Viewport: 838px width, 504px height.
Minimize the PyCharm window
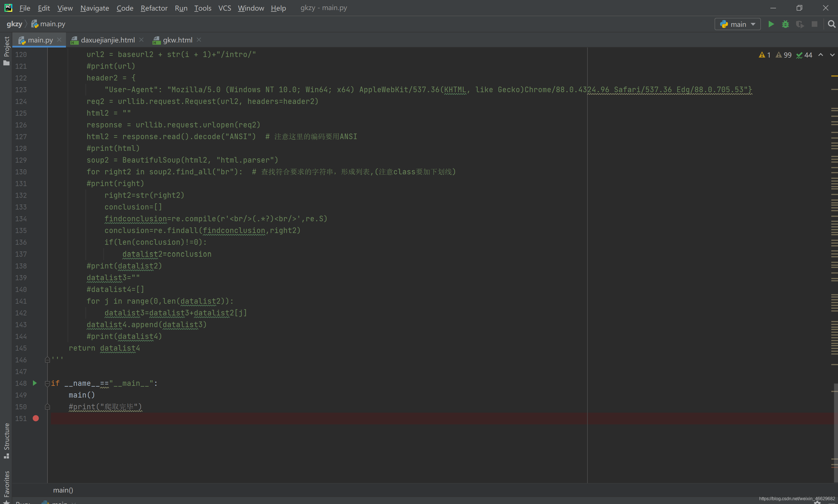(773, 8)
